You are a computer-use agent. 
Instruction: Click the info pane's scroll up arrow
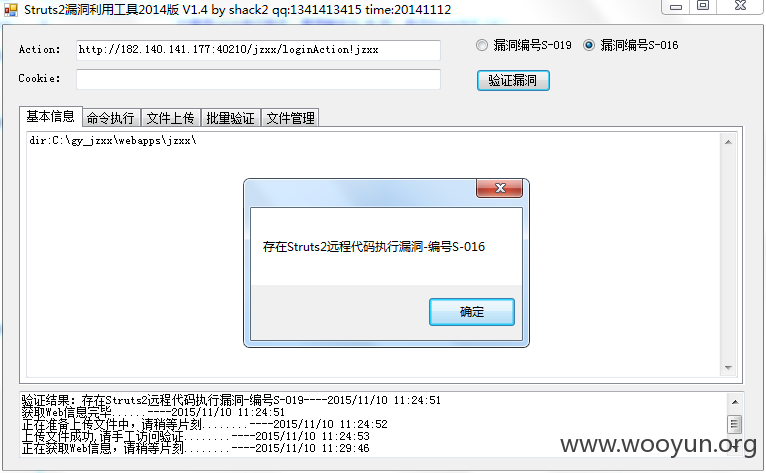click(x=728, y=142)
